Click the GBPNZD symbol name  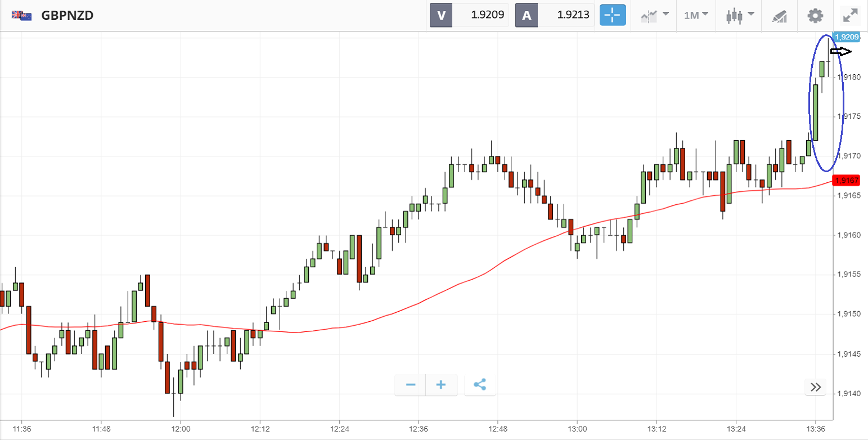pyautogui.click(x=67, y=15)
